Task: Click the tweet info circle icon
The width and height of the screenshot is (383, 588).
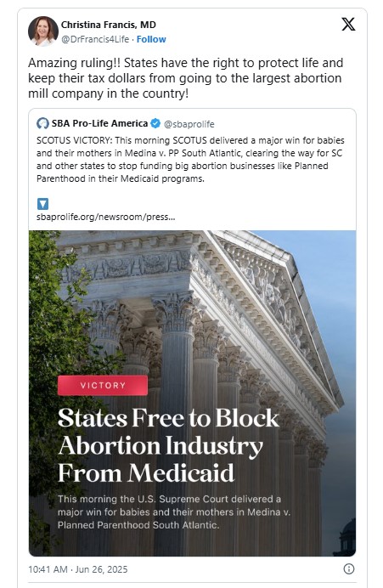Action: coord(348,568)
